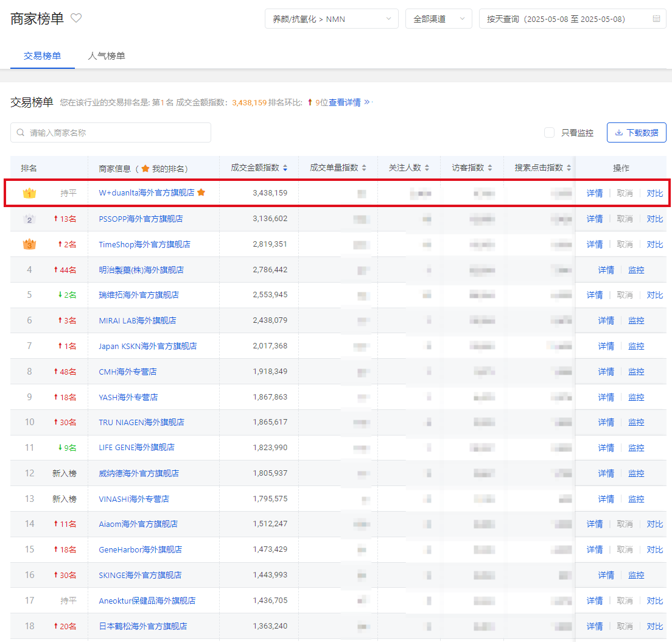Click the double chevron after 查看详情
This screenshot has width=672, height=642.
pyautogui.click(x=367, y=102)
